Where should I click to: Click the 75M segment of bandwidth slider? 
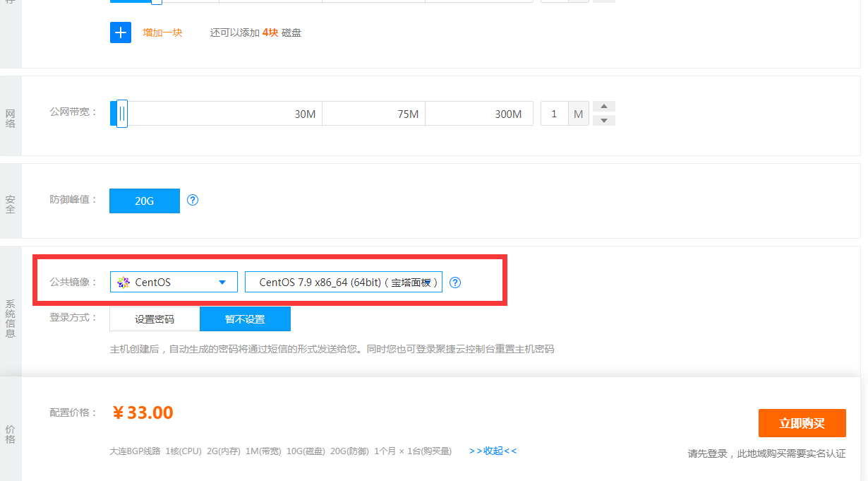(373, 114)
